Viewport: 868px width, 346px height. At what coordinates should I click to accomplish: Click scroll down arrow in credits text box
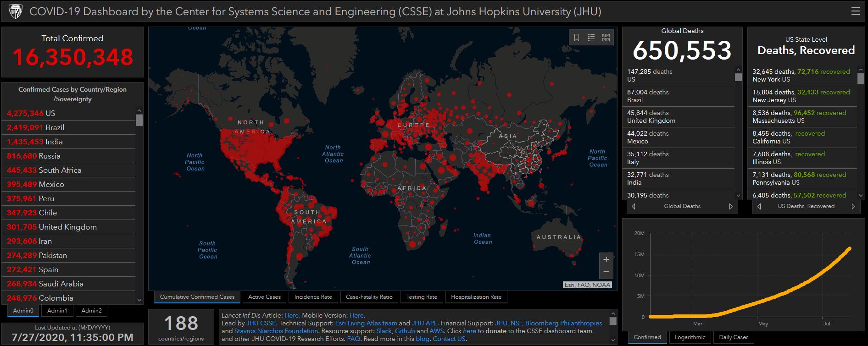[612, 340]
